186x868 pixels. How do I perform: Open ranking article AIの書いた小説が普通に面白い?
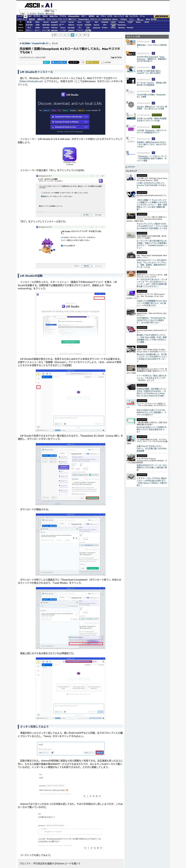pyautogui.click(x=149, y=72)
